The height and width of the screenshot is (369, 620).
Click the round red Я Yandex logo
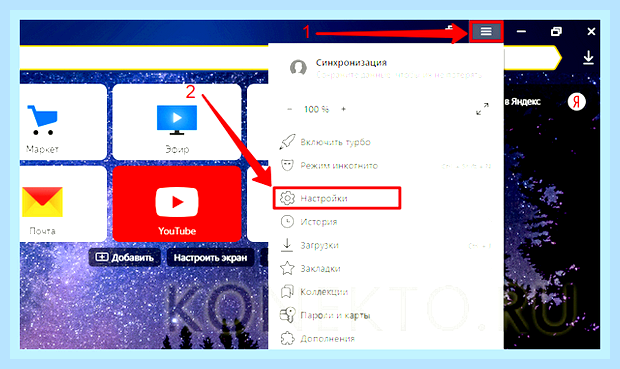point(577,102)
